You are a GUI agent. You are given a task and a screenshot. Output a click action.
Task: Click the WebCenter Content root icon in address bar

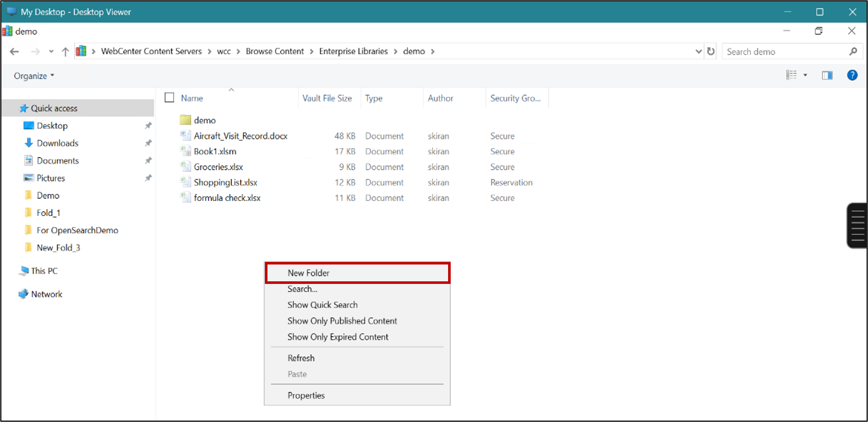(81, 51)
